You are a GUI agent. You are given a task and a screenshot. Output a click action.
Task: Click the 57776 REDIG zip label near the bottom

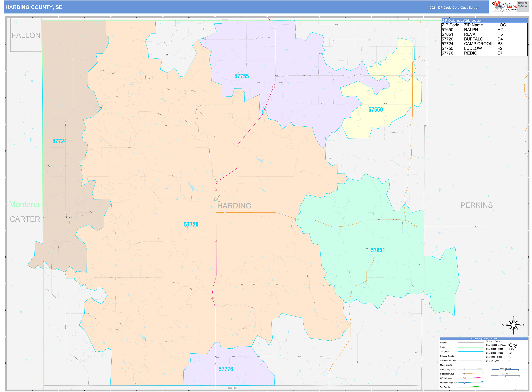tap(226, 369)
